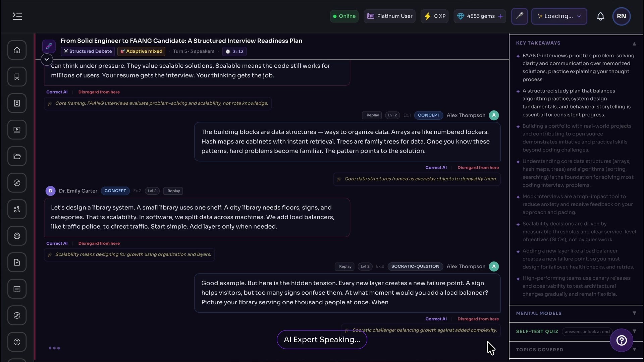Collapse conversation header with chevron button
The height and width of the screenshot is (362, 644).
[x=47, y=59]
